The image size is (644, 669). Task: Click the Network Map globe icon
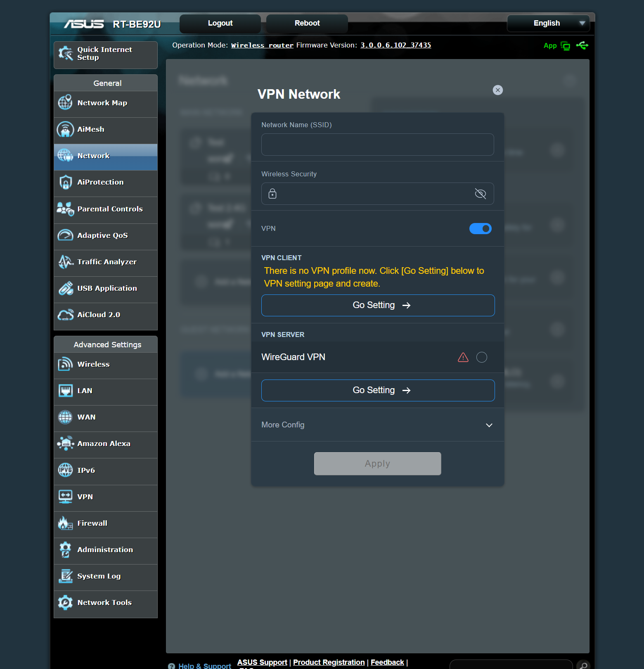[x=65, y=102]
